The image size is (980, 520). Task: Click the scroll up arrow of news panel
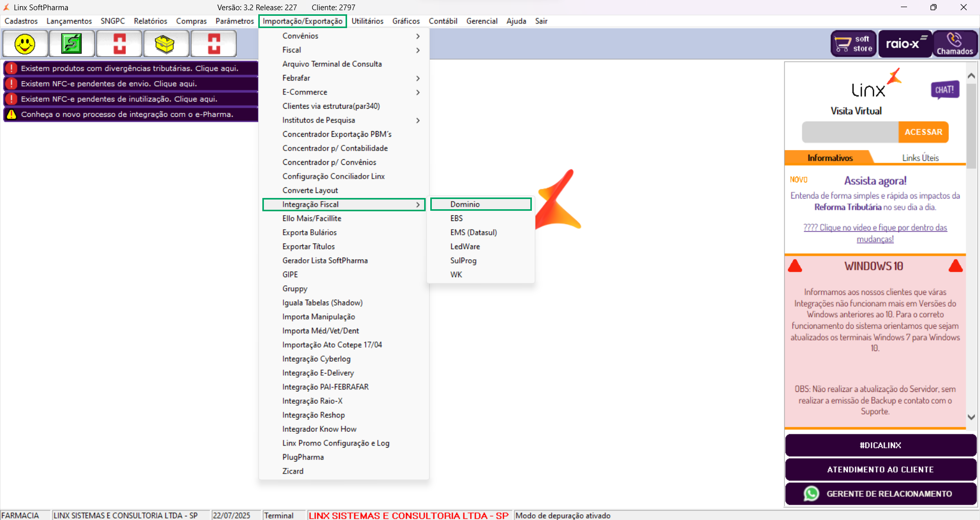(x=971, y=76)
